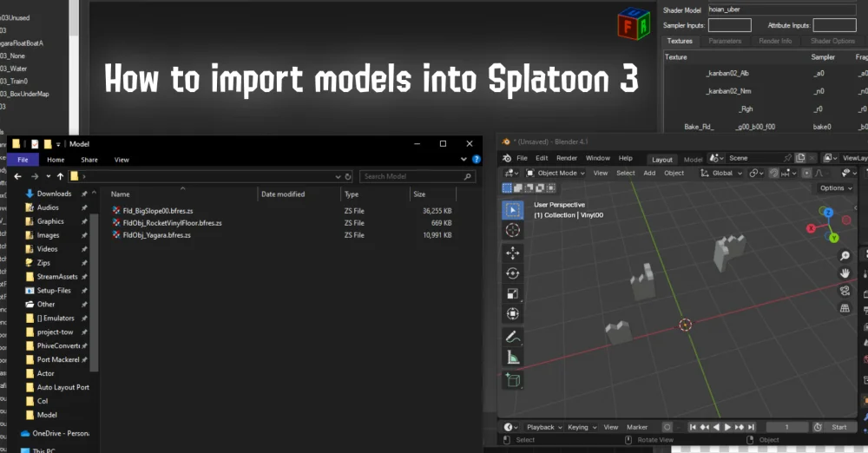Select OneDrive - Personal in navigation pane
This screenshot has height=453, width=868.
[x=56, y=433]
